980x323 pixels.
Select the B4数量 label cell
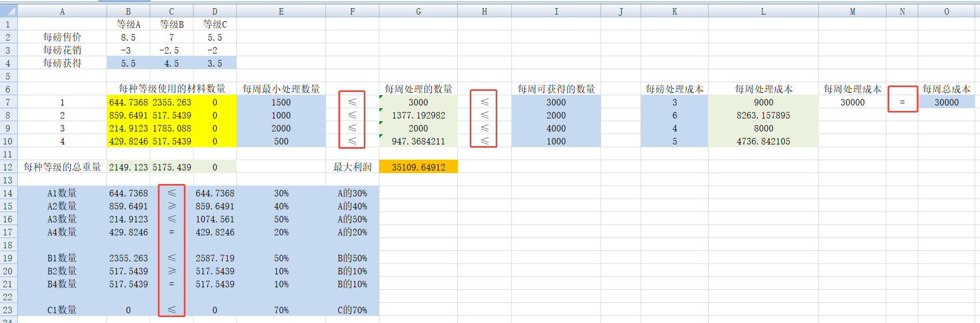62,284
